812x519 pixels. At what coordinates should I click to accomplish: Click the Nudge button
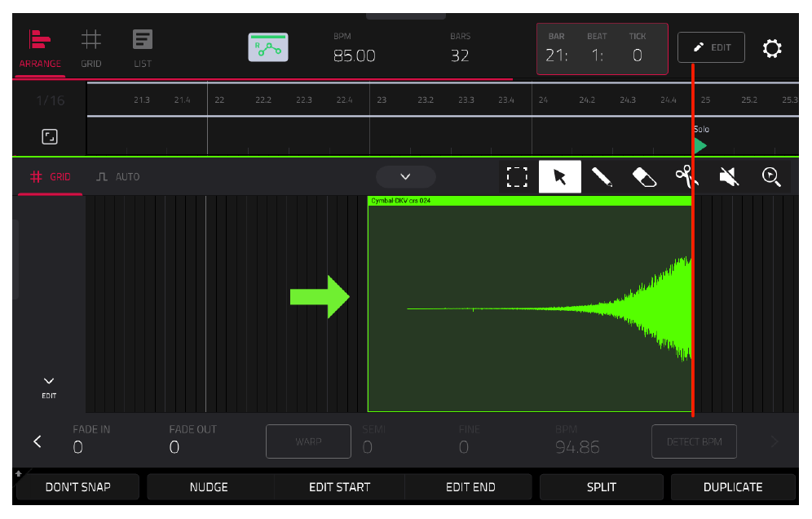click(x=209, y=487)
